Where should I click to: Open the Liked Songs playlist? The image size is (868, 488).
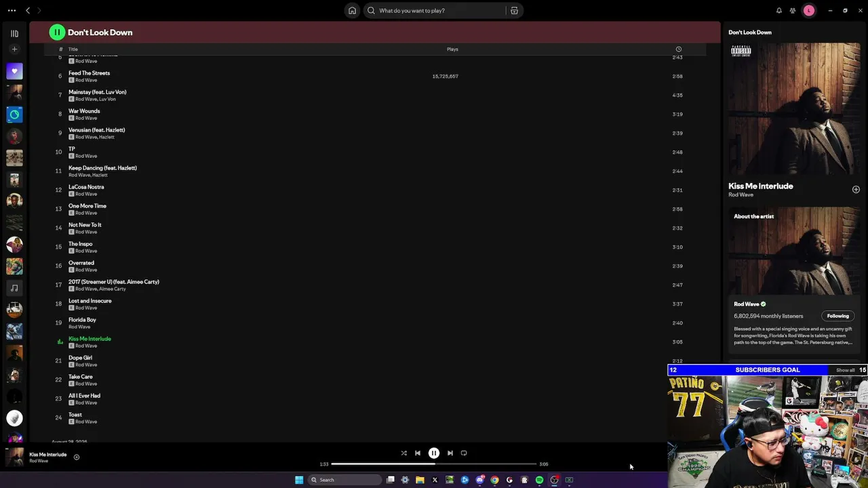[14, 71]
